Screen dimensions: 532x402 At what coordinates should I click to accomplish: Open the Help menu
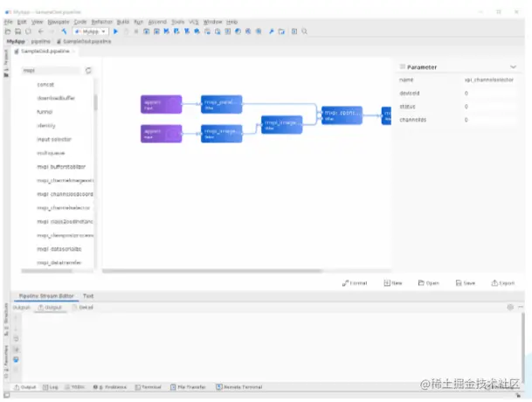pyautogui.click(x=232, y=22)
